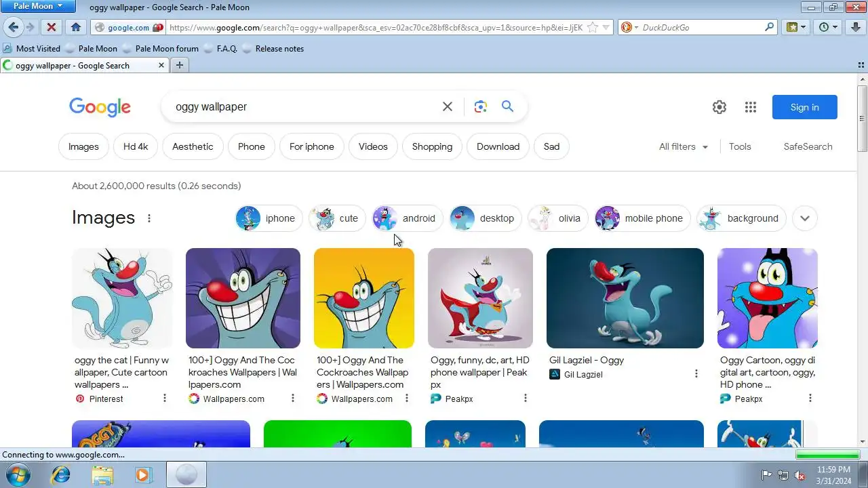868x488 pixels.
Task: Open options for Peakpx Oggy Cartoon result
Action: (810, 398)
